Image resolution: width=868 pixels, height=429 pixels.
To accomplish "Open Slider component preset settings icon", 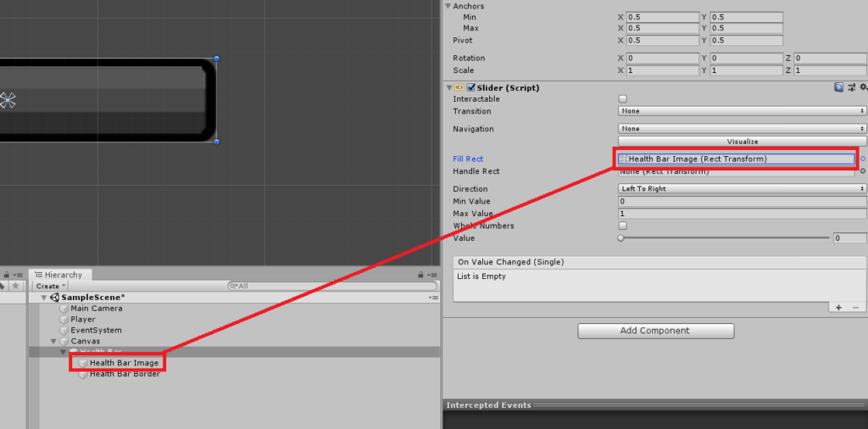I will pos(852,87).
